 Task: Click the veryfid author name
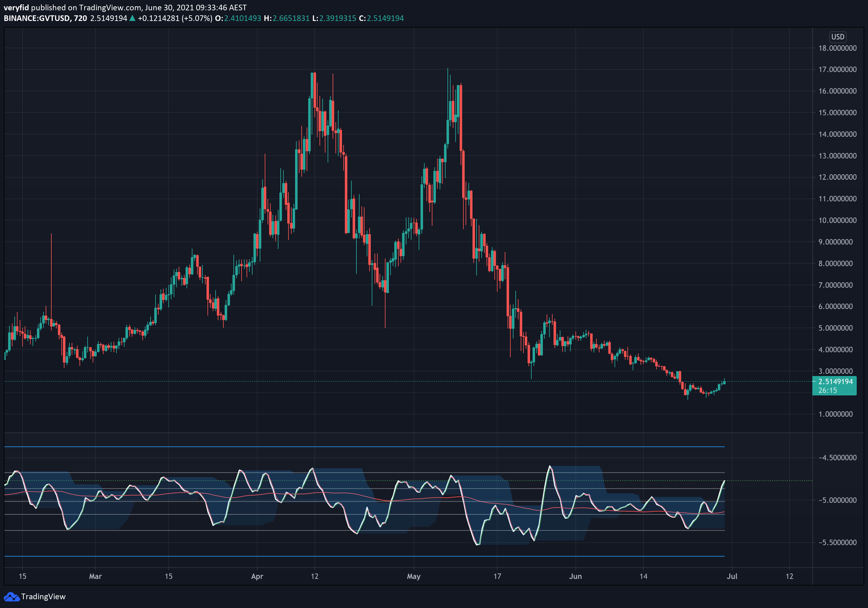pyautogui.click(x=16, y=8)
